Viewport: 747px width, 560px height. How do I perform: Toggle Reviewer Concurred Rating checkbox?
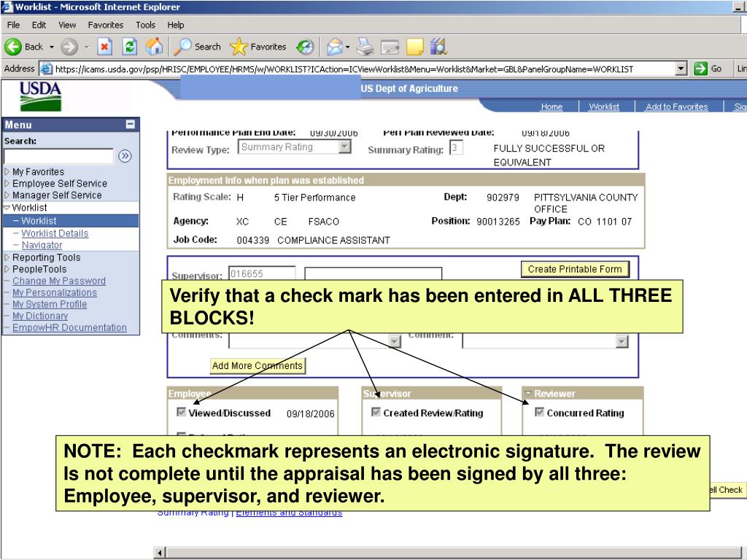(539, 412)
